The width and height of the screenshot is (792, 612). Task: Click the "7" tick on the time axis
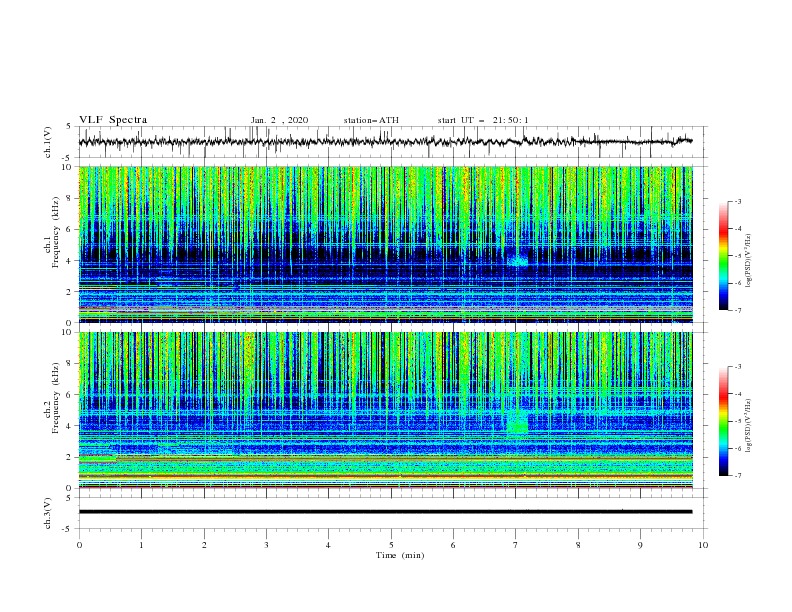[x=515, y=545]
